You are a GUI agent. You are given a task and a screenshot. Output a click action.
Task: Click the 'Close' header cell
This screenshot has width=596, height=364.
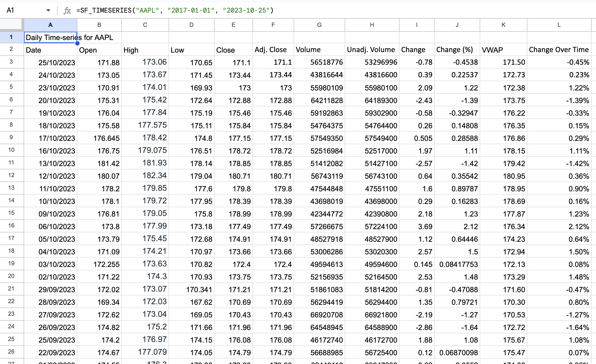coord(234,50)
